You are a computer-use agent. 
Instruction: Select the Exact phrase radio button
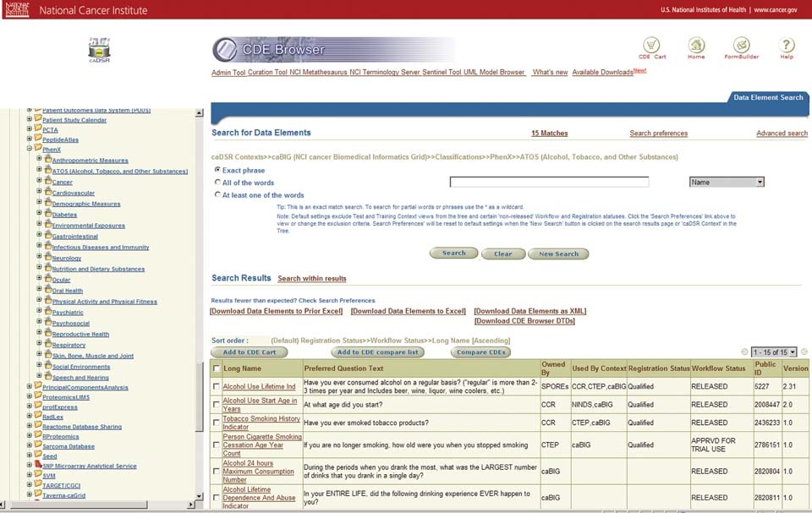pyautogui.click(x=217, y=170)
